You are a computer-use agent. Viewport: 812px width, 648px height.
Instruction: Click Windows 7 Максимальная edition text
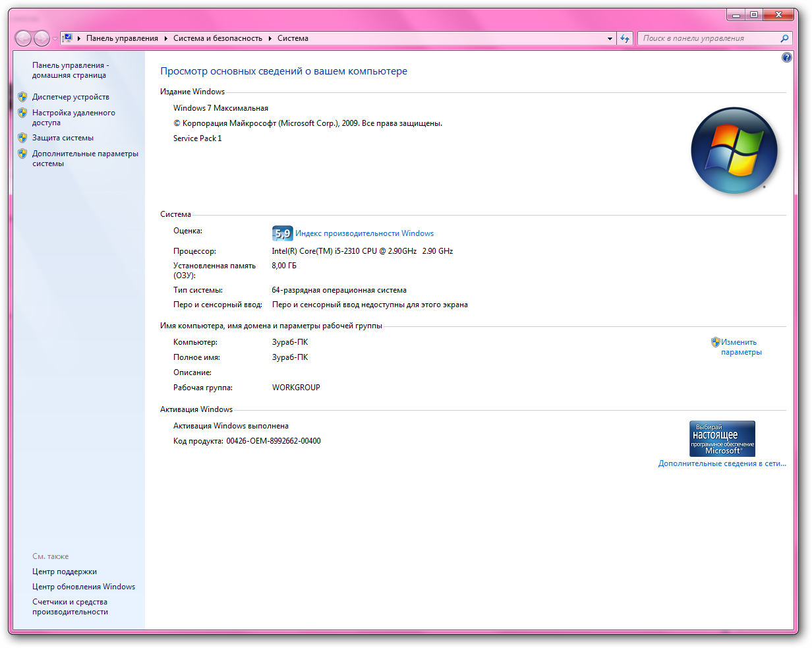pos(221,108)
